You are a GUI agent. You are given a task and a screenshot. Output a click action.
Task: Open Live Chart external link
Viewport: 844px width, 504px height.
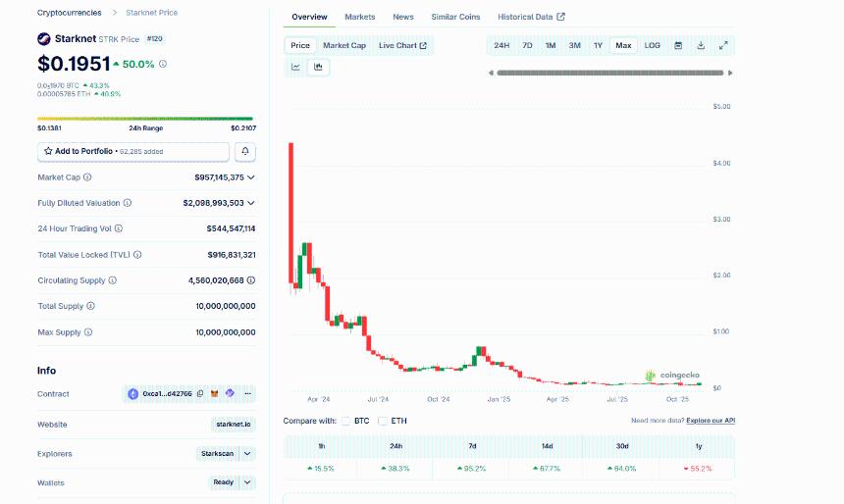402,46
